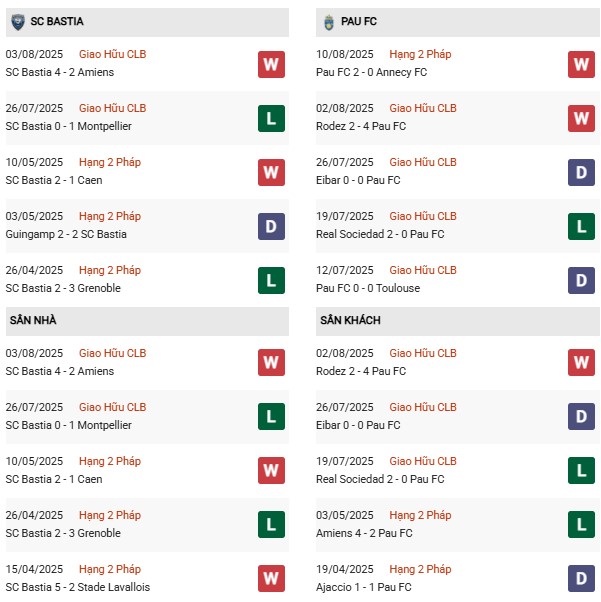
Task: Click the L badge for Bastia 0-1 Montpellier under SC Bastia
Action: pos(271,119)
